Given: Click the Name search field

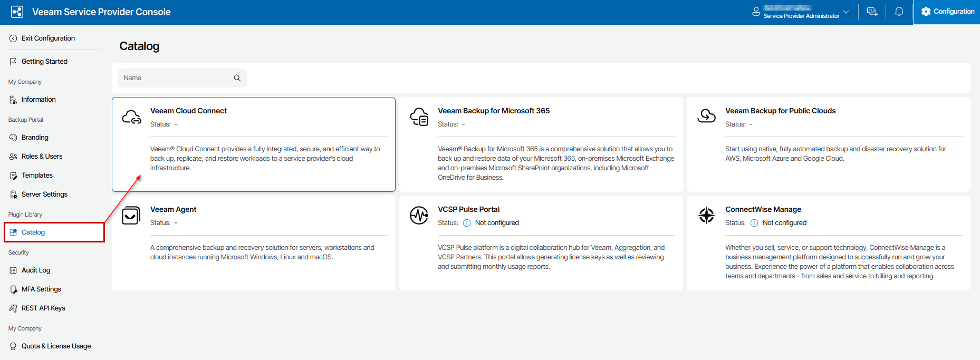Looking at the screenshot, I should (182, 78).
